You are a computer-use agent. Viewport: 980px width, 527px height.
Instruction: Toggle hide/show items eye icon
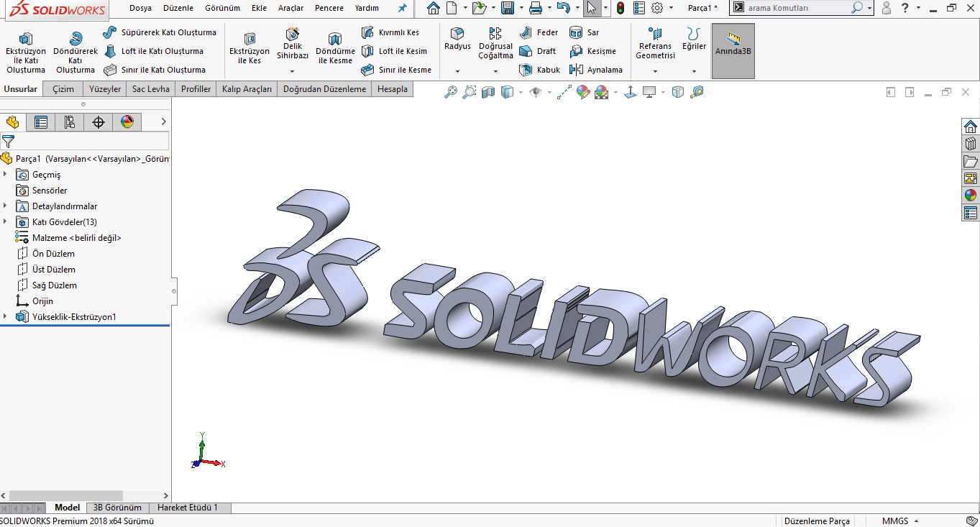point(535,92)
